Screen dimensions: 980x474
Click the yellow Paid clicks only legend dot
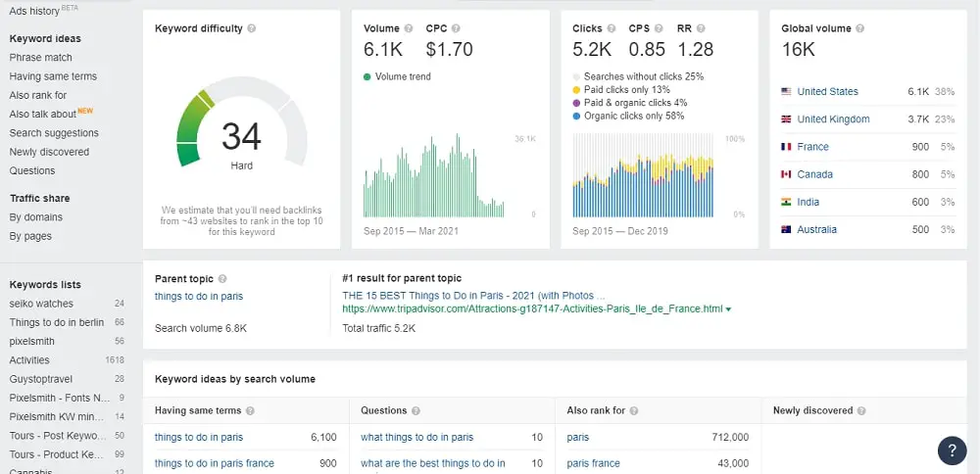pos(575,90)
